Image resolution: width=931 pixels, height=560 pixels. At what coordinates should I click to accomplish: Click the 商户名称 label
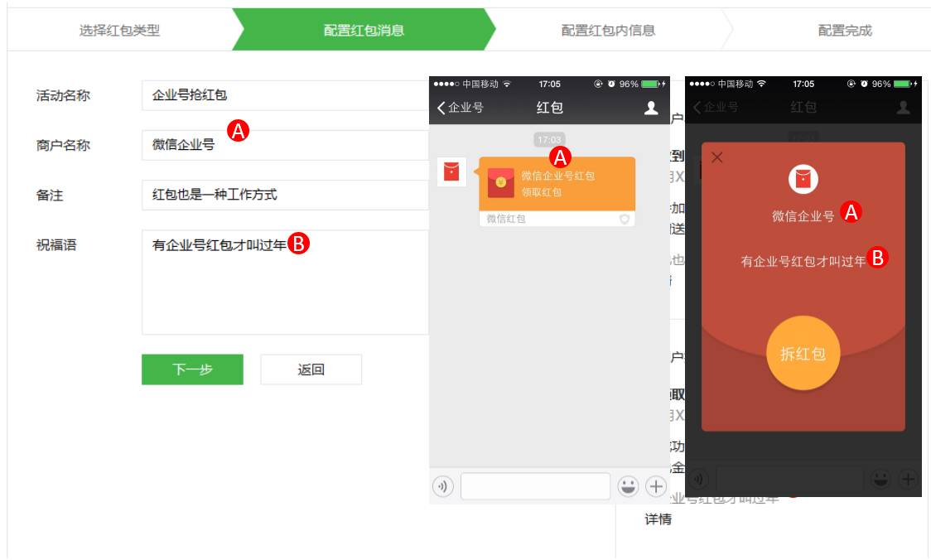click(x=63, y=146)
